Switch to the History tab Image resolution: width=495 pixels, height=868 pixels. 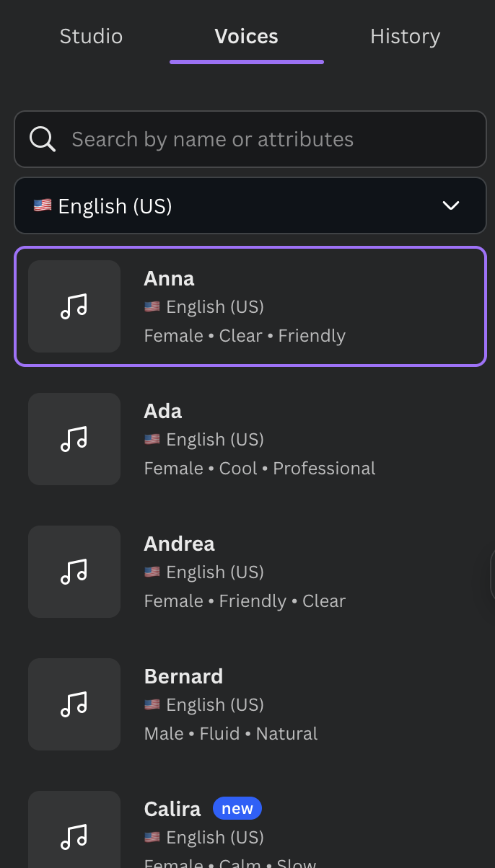(x=405, y=37)
